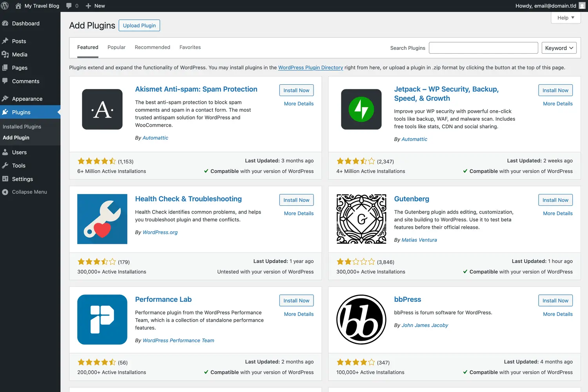Open Installed Plugins submenu item
588x392 pixels.
(x=22, y=127)
